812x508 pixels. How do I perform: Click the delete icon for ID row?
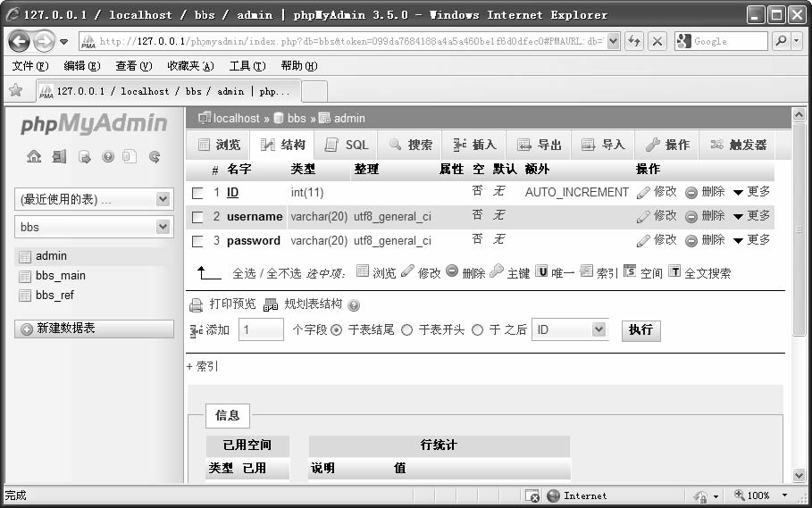click(x=691, y=193)
